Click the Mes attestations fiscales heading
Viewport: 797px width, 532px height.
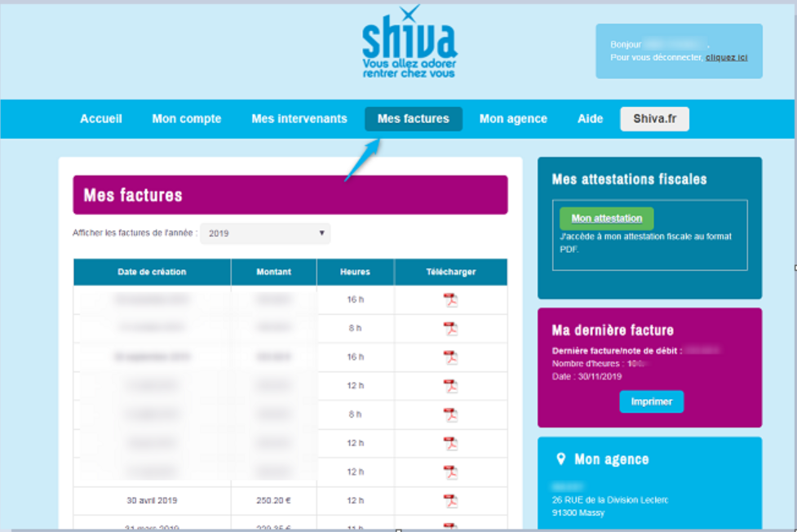tap(629, 180)
